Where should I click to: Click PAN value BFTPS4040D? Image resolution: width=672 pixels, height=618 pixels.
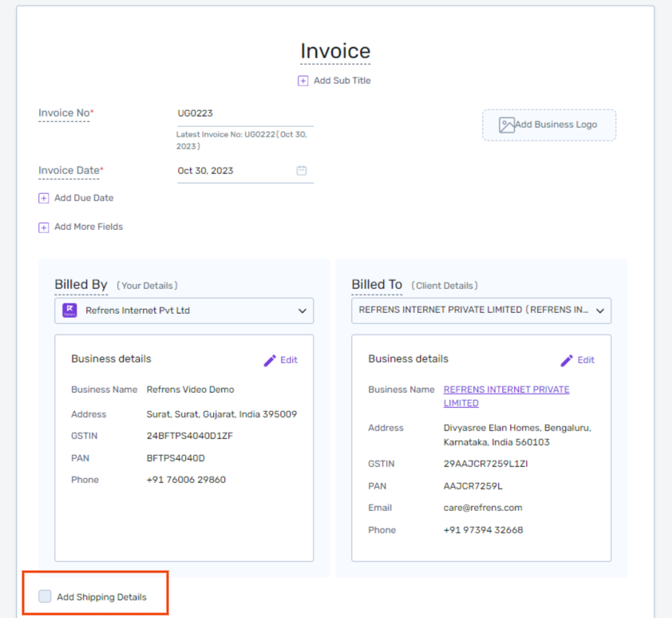pos(176,458)
